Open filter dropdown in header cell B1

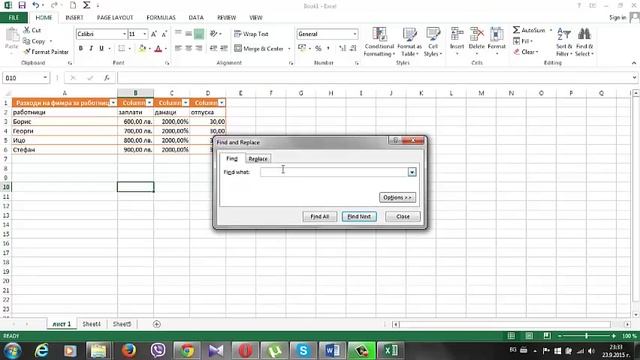point(149,103)
